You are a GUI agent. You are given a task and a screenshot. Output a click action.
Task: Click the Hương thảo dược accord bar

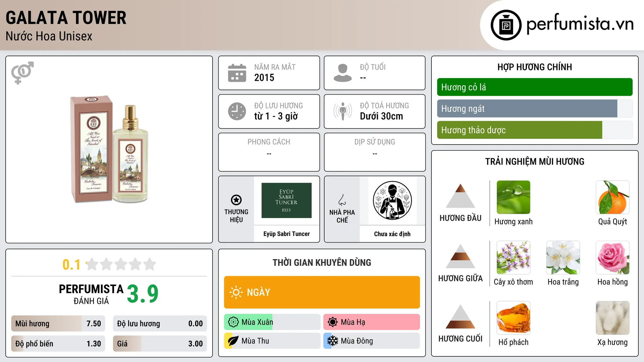coord(535,130)
